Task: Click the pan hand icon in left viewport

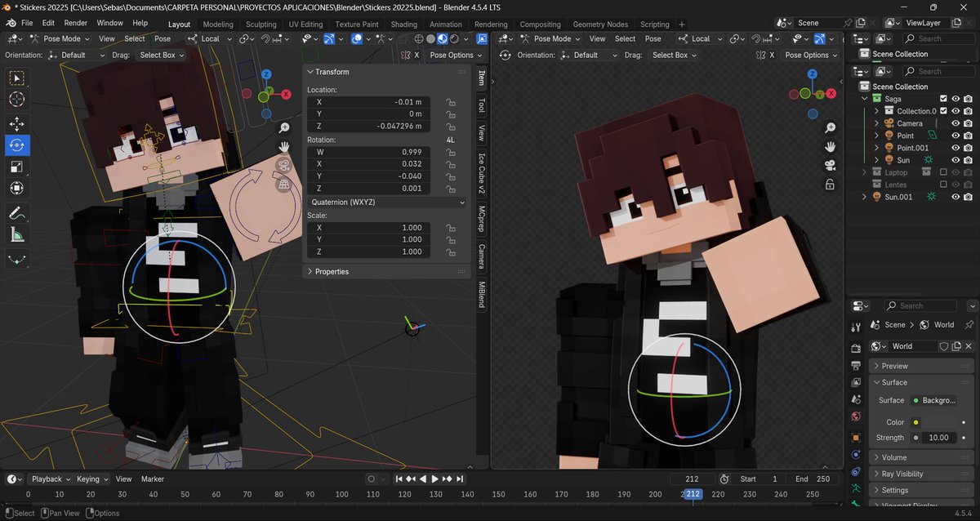Action: pyautogui.click(x=284, y=147)
